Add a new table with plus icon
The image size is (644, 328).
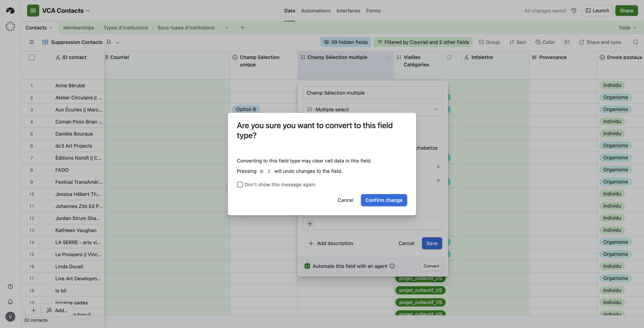pos(242,28)
